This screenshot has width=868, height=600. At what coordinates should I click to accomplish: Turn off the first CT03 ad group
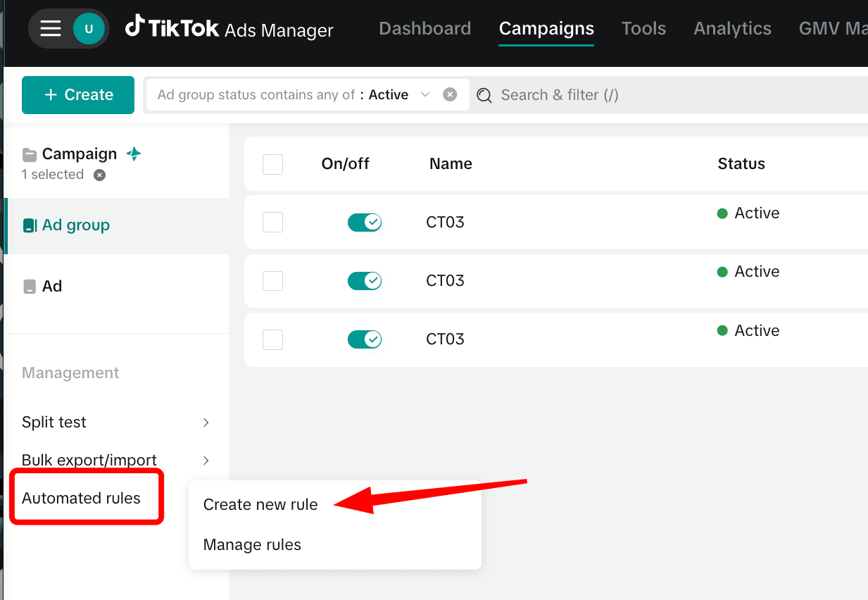pyautogui.click(x=364, y=222)
